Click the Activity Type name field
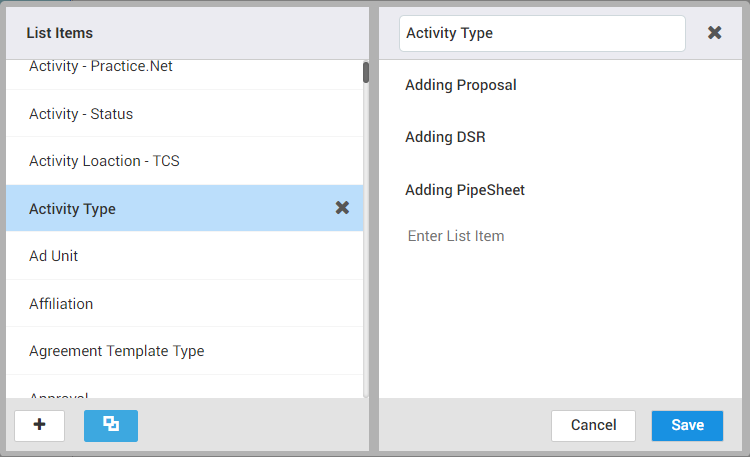 point(541,33)
